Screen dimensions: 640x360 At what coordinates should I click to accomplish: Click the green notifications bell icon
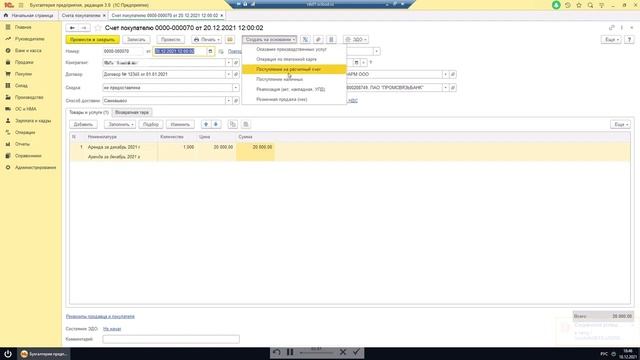tap(556, 5)
